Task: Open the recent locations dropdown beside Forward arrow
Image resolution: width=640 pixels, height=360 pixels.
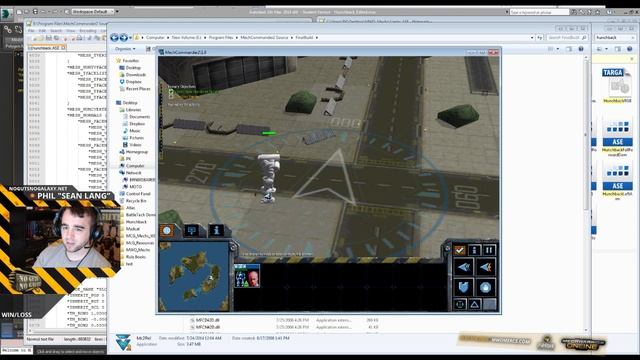Action: pyautogui.click(x=131, y=38)
